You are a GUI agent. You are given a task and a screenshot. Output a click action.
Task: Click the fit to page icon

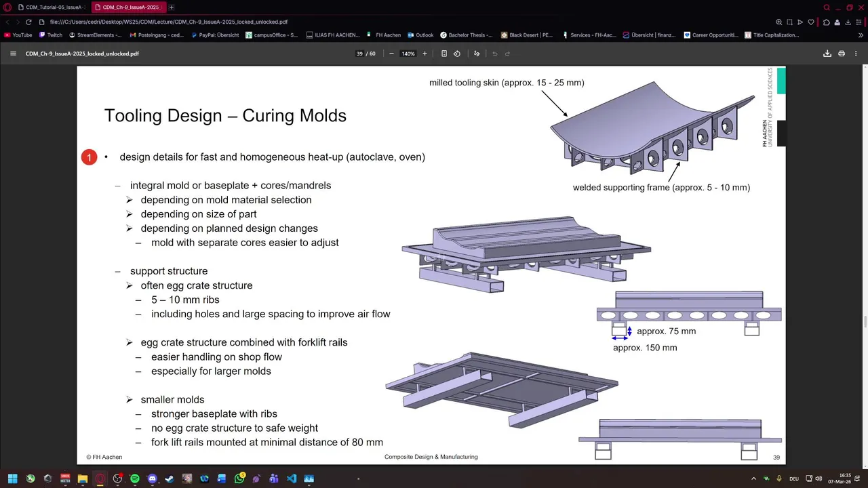click(x=443, y=54)
